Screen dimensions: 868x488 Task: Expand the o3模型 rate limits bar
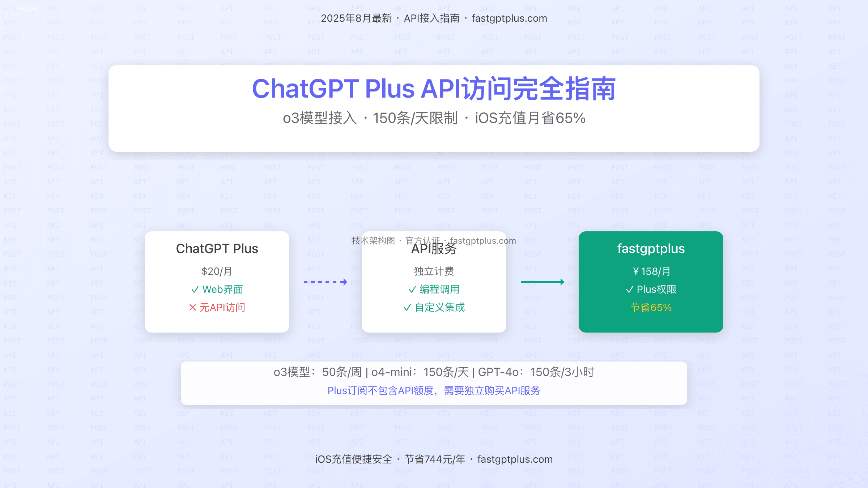click(x=434, y=372)
